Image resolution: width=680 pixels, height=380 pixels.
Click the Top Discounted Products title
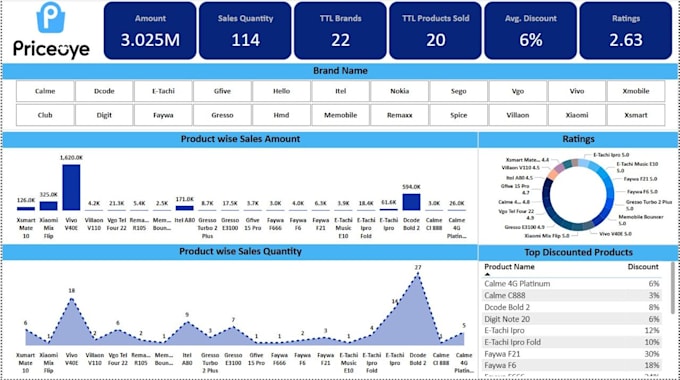pos(579,252)
